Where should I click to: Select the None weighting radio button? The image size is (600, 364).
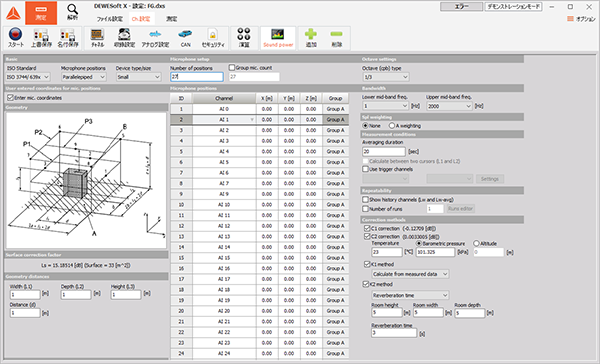click(365, 126)
